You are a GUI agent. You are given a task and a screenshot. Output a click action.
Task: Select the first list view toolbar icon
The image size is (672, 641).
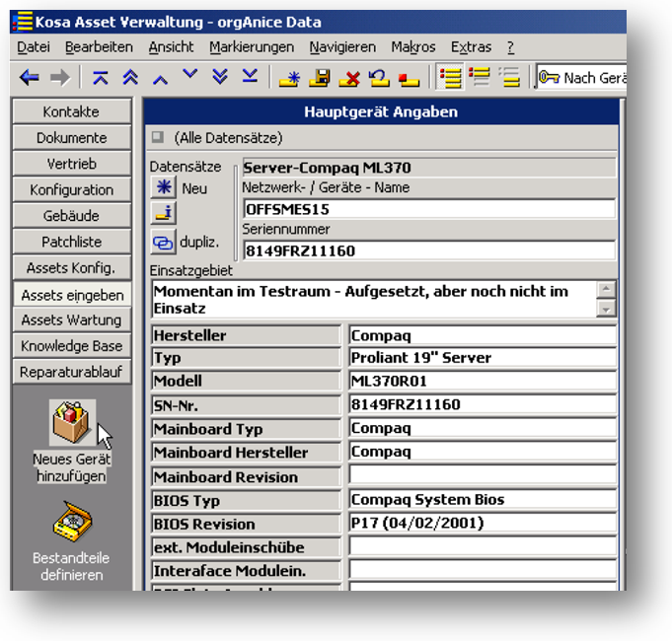[450, 78]
